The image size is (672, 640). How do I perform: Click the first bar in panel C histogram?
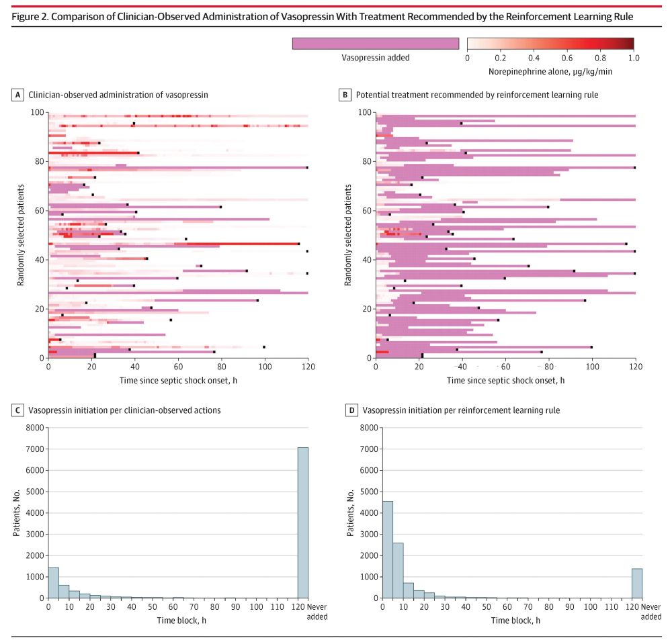point(54,583)
